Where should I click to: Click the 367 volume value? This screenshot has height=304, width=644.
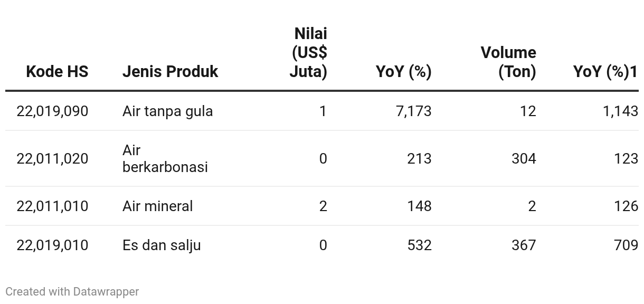[524, 245]
